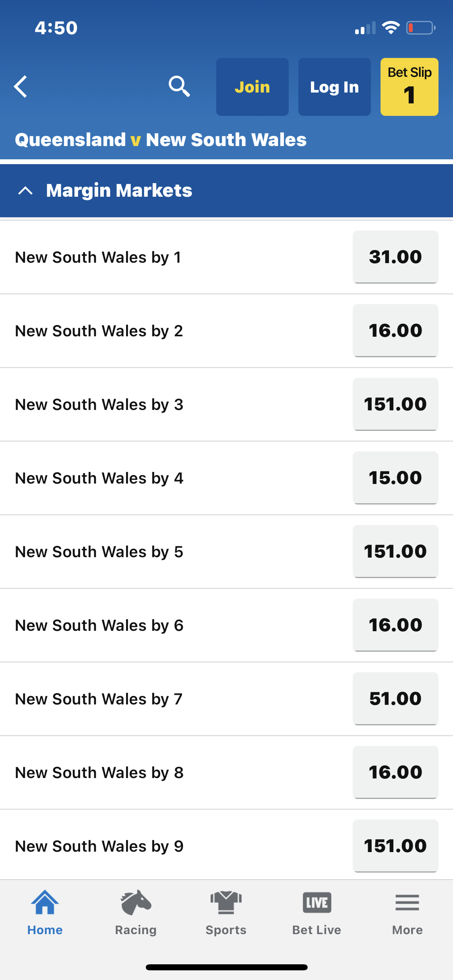Select 31.00 odds for NSW by 1
The height and width of the screenshot is (980, 453).
pyautogui.click(x=395, y=257)
